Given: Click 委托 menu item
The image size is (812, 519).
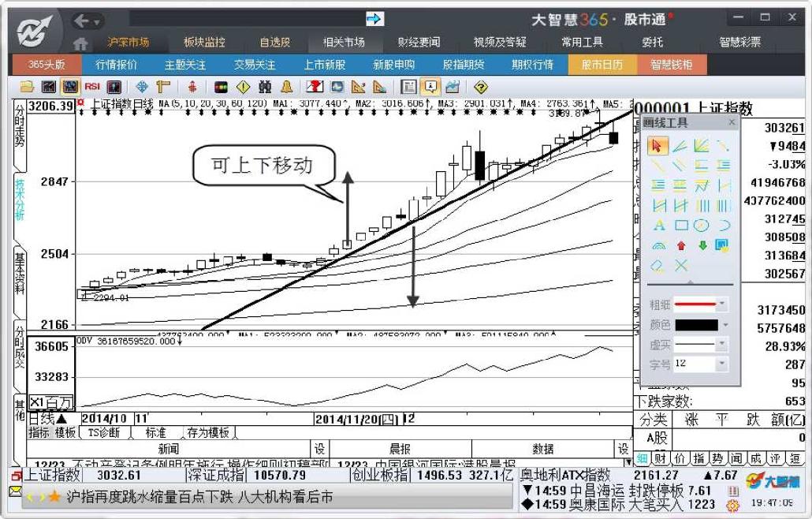Looking at the screenshot, I should 652,43.
